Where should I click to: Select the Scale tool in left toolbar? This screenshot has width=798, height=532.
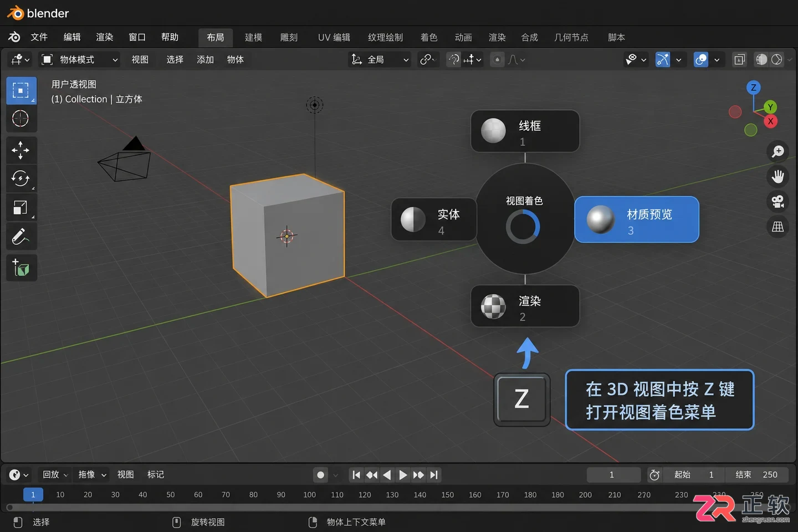(21, 207)
